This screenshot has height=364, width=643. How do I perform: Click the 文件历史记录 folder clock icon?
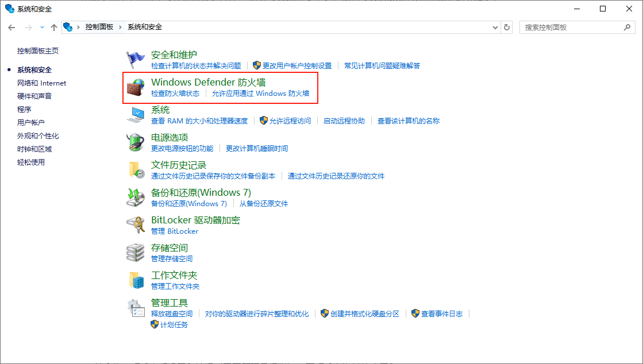136,170
